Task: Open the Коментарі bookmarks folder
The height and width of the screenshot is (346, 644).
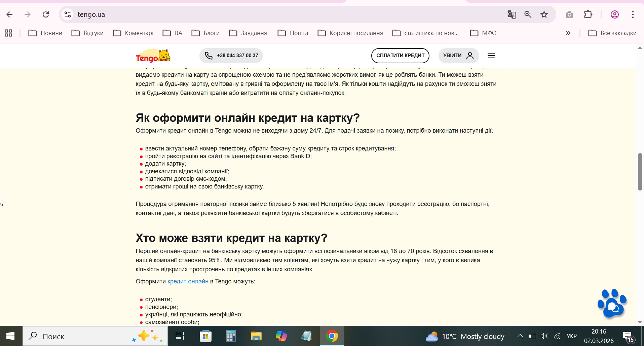Action: click(x=133, y=33)
